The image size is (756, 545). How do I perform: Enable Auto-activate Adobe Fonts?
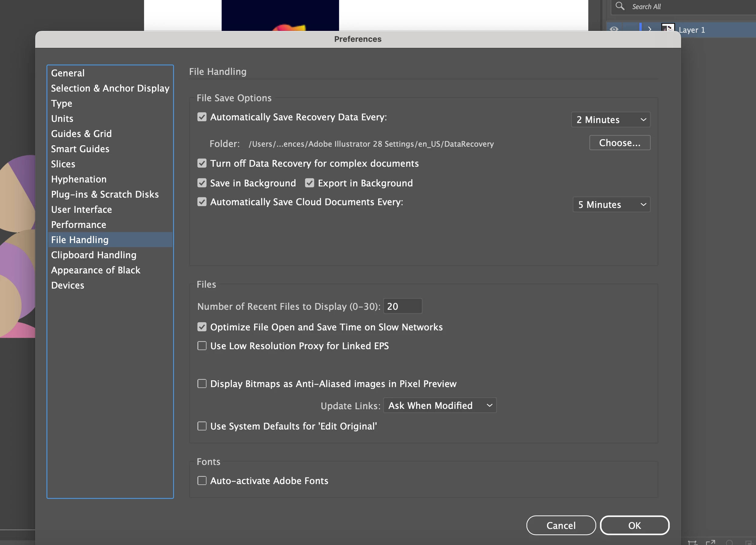click(x=202, y=480)
